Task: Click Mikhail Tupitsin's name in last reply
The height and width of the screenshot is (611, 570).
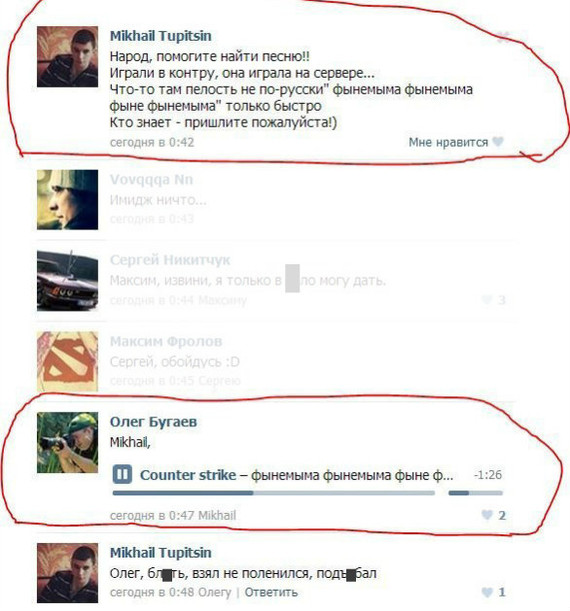Action: pos(161,553)
